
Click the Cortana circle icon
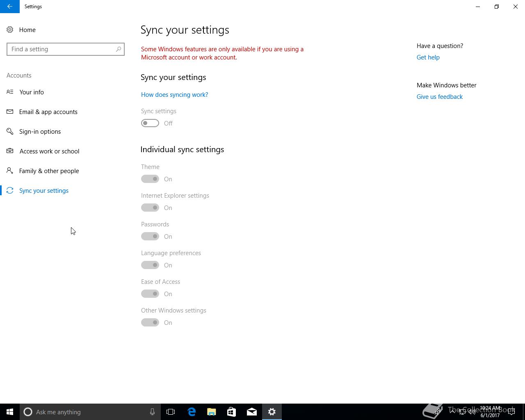(x=28, y=412)
